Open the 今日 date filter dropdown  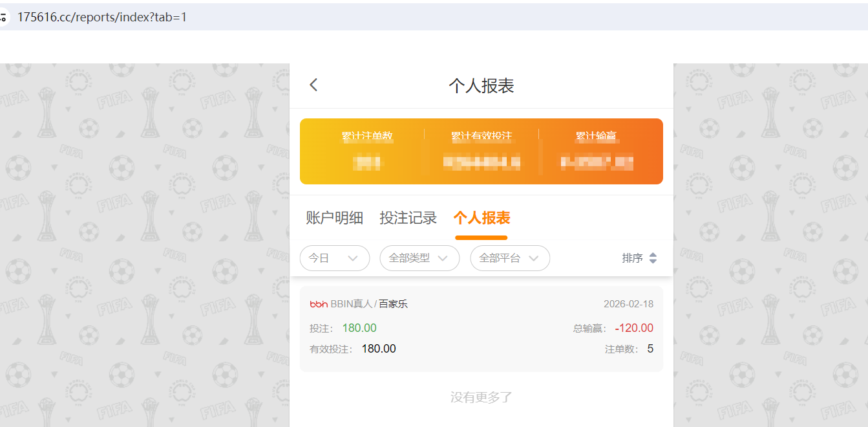click(335, 257)
